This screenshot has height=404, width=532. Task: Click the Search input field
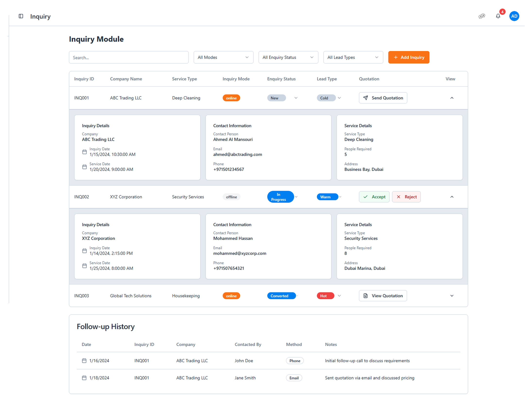(x=129, y=57)
